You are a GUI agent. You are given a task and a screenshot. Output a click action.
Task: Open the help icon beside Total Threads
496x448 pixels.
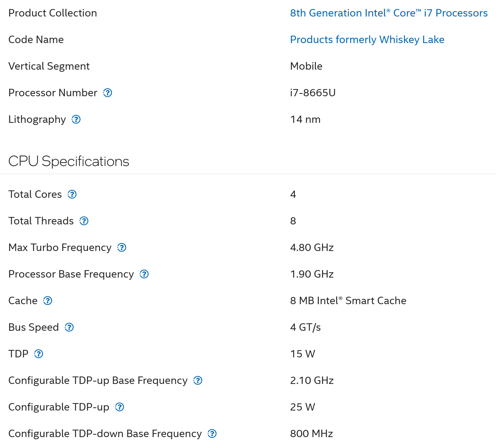(x=84, y=221)
